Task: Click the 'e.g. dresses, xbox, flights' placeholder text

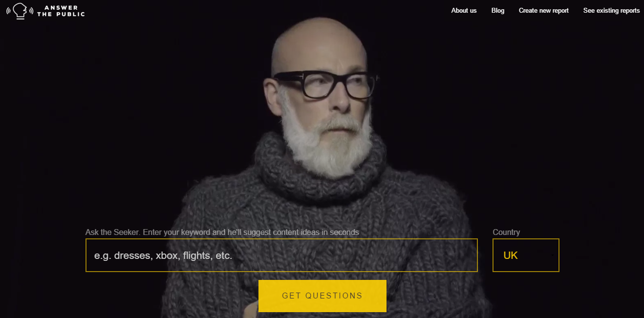Action: (x=163, y=255)
